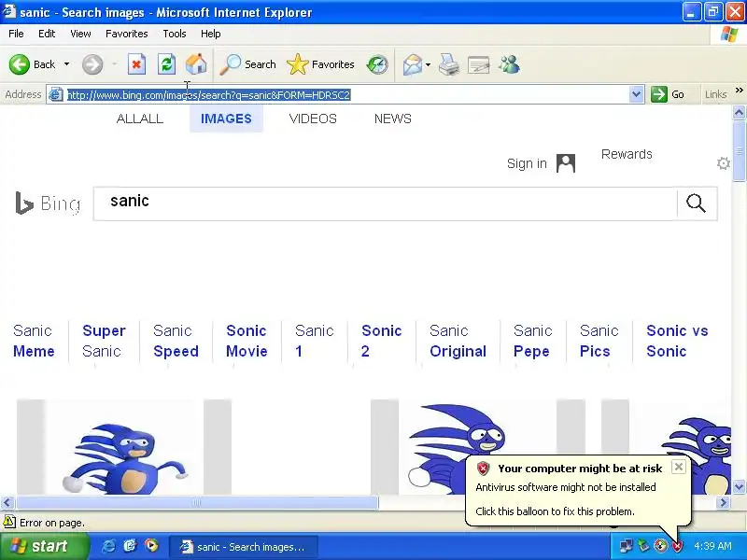The image size is (747, 560).
Task: Click the vertical scrollbar down arrow
Action: pyautogui.click(x=739, y=486)
